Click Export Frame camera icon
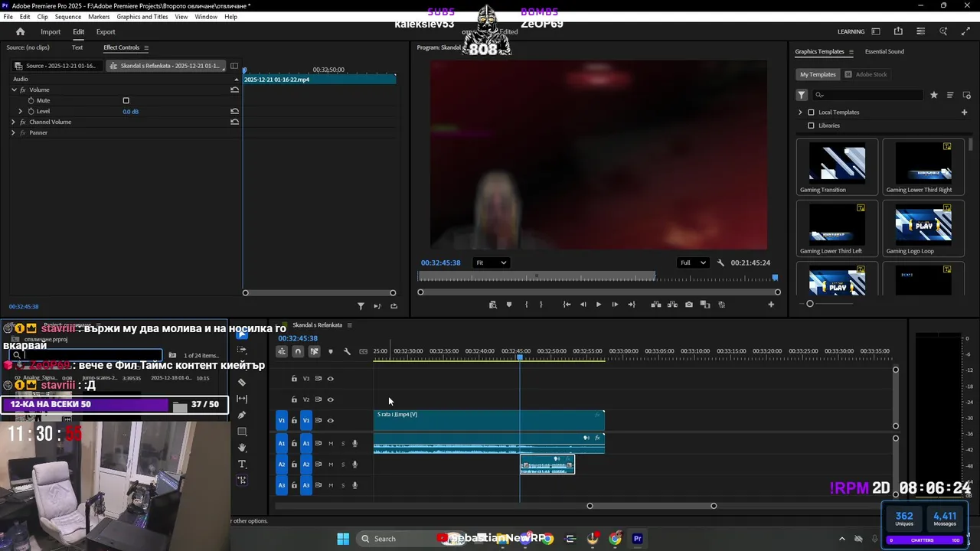980x551 pixels. [x=689, y=305]
